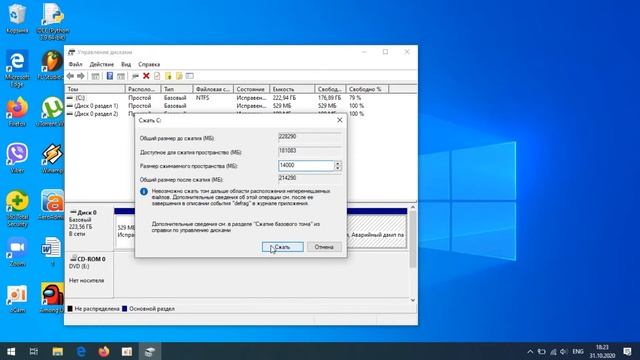Open Microsoft Edge desktop shortcut

[17, 69]
